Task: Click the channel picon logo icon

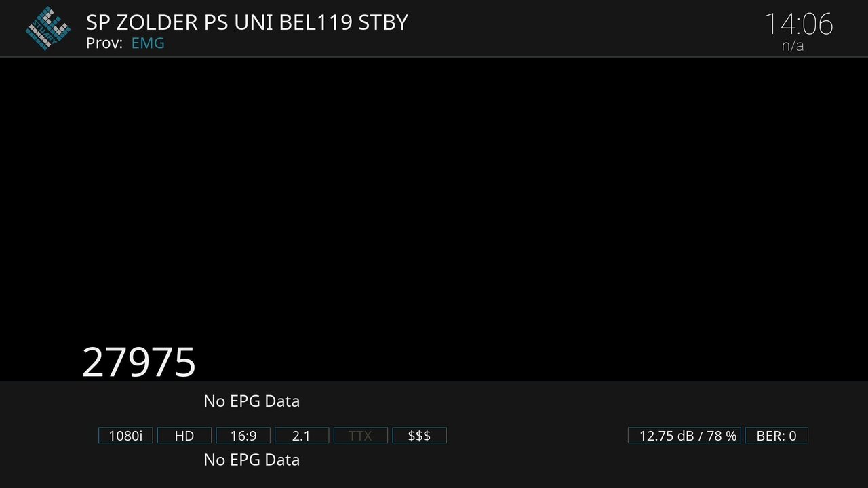Action: pos(47,28)
